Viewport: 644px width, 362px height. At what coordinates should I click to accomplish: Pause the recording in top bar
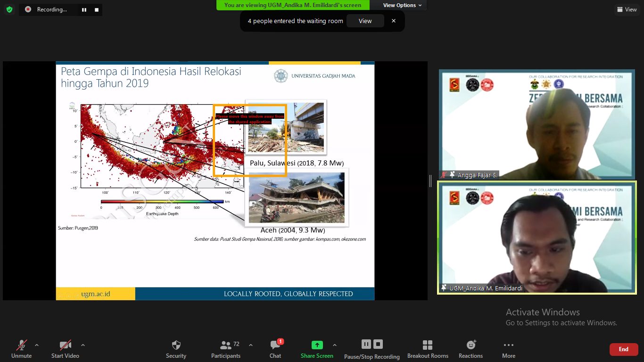84,9
